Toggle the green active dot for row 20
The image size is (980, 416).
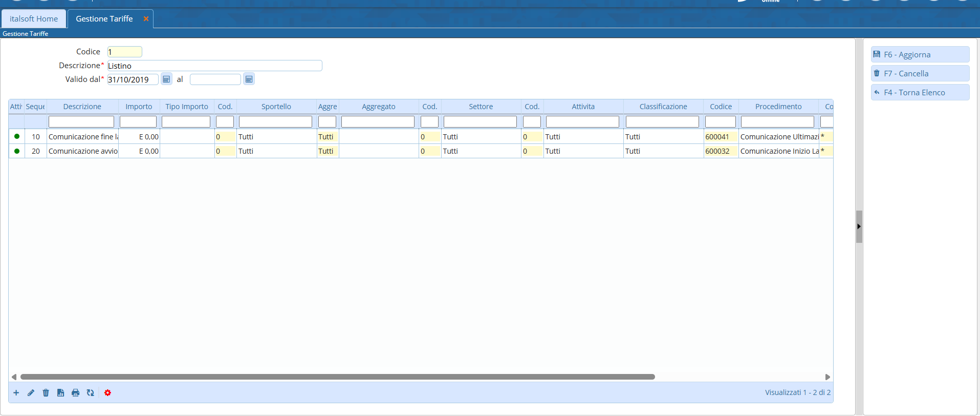click(x=17, y=151)
